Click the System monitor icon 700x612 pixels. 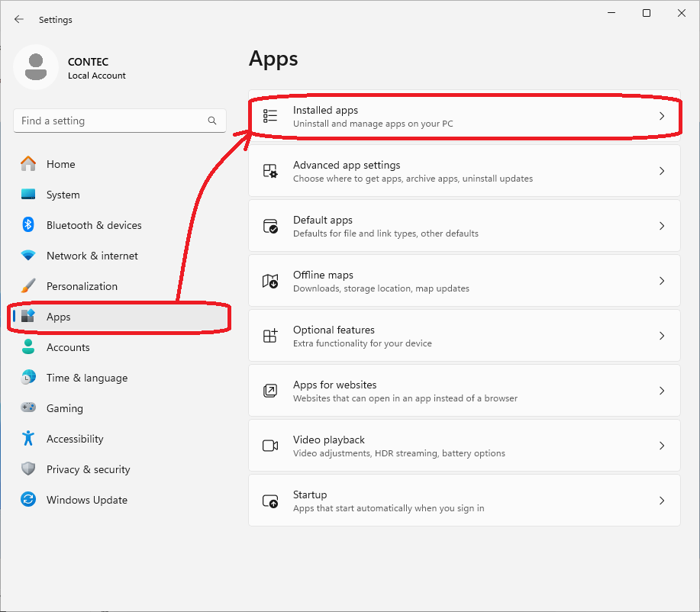[28, 194]
